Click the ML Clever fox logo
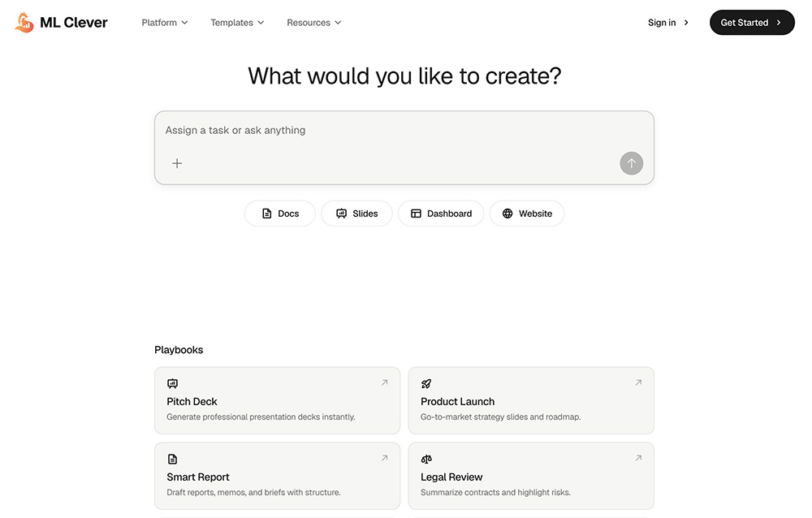812x518 pixels. tap(24, 22)
